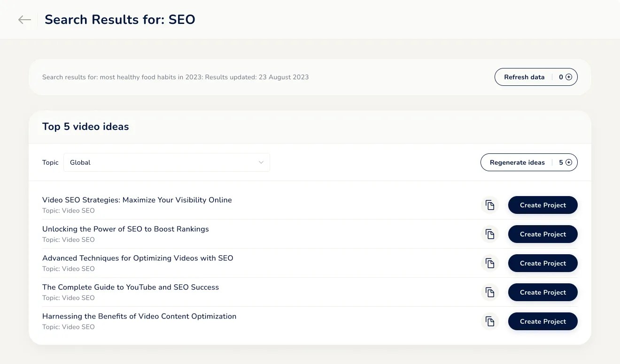The image size is (620, 364).
Task: Open the Topic dropdown showing Global
Action: (166, 162)
